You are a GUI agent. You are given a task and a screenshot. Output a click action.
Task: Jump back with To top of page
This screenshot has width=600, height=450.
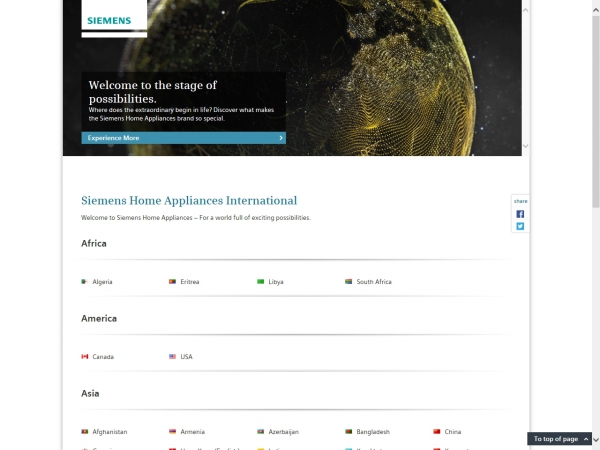click(x=559, y=439)
